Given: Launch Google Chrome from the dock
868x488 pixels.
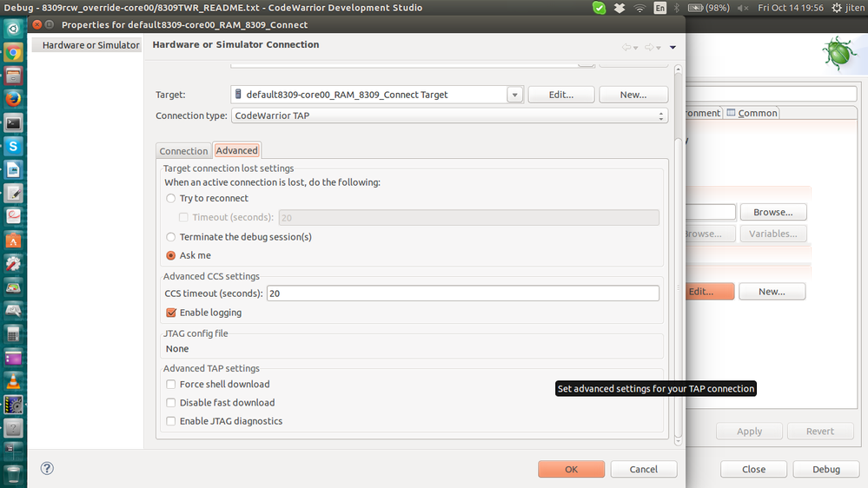Looking at the screenshot, I should point(13,53).
